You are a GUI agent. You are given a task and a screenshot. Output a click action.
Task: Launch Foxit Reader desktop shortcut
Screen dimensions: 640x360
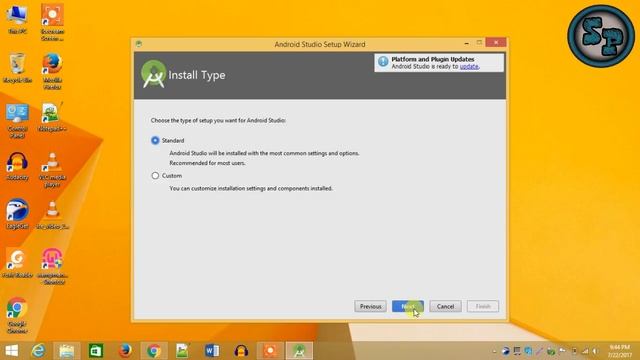click(x=17, y=263)
